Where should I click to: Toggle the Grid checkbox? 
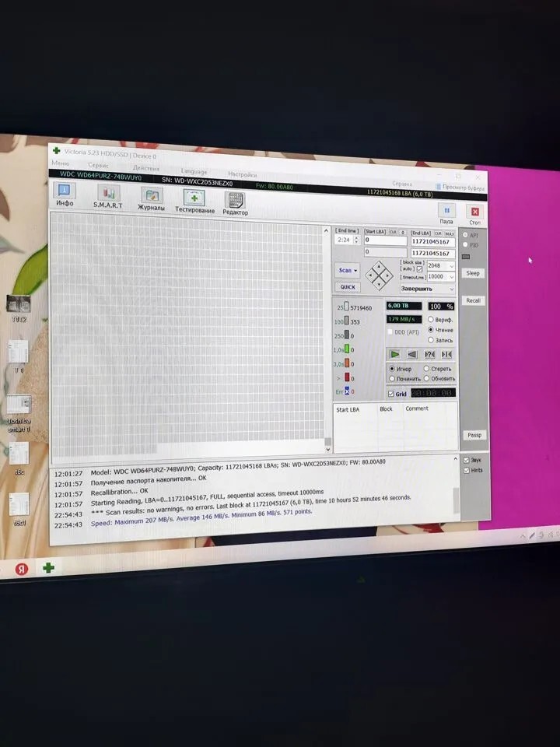point(391,394)
